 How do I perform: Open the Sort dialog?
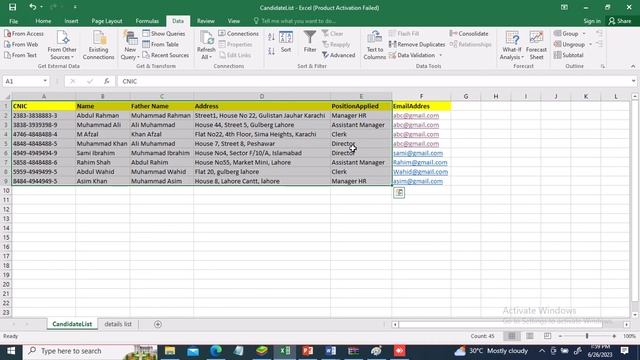click(x=286, y=42)
